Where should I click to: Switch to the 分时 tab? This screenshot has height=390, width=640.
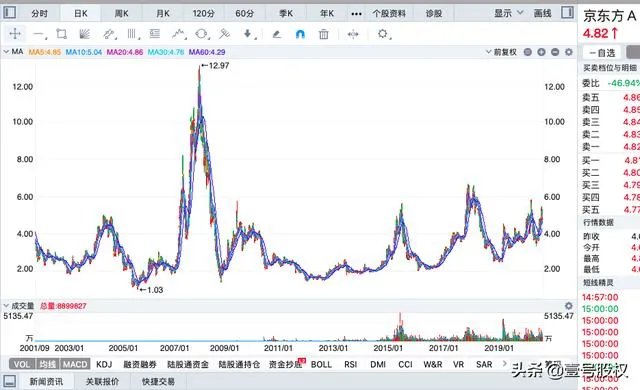pos(40,13)
